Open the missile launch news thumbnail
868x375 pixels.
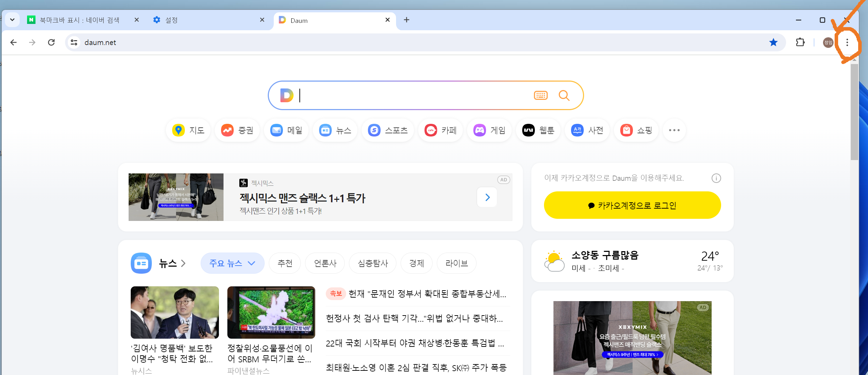pyautogui.click(x=271, y=312)
